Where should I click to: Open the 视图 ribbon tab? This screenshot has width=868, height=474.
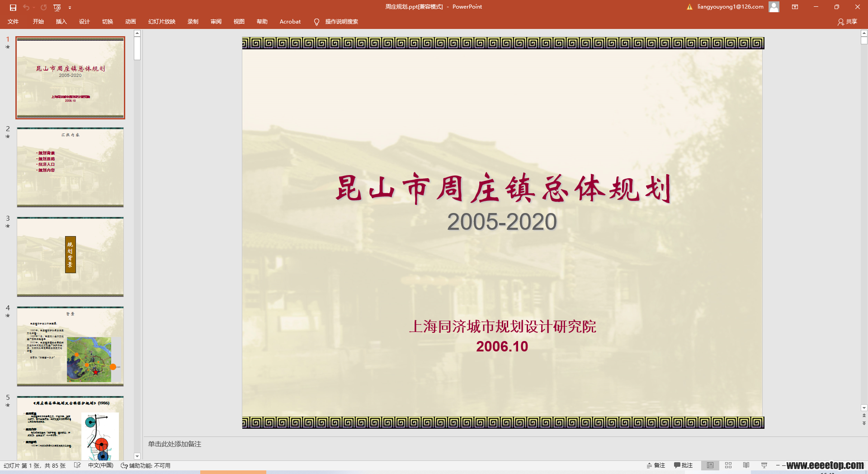(x=239, y=21)
